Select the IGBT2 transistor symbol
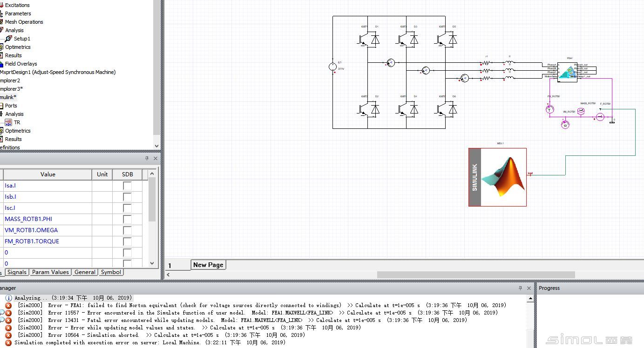 click(x=364, y=109)
